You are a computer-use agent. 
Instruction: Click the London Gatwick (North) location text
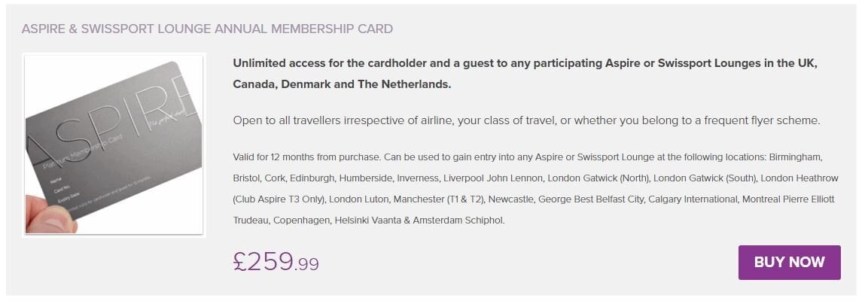click(x=597, y=179)
